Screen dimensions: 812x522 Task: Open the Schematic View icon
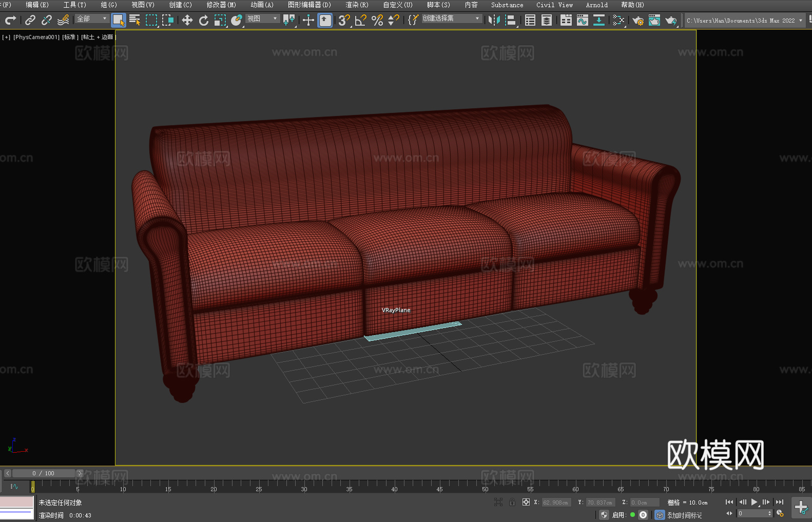[618, 20]
